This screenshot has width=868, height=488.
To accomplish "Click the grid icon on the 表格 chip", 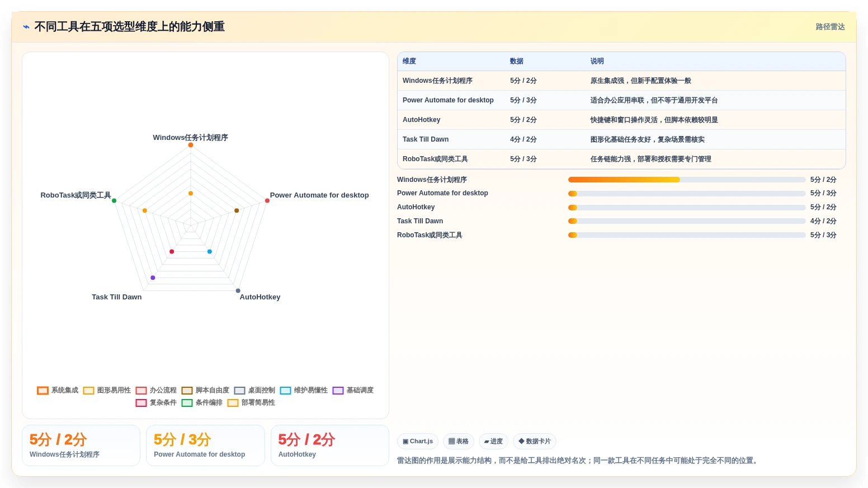I will (x=451, y=442).
